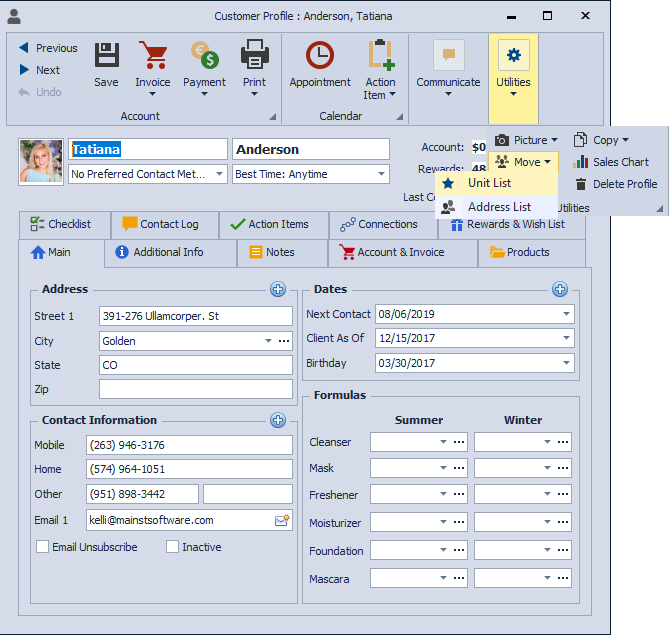Click the Utilities gear icon
Viewport: 669px width, 635px height.
pyautogui.click(x=514, y=55)
